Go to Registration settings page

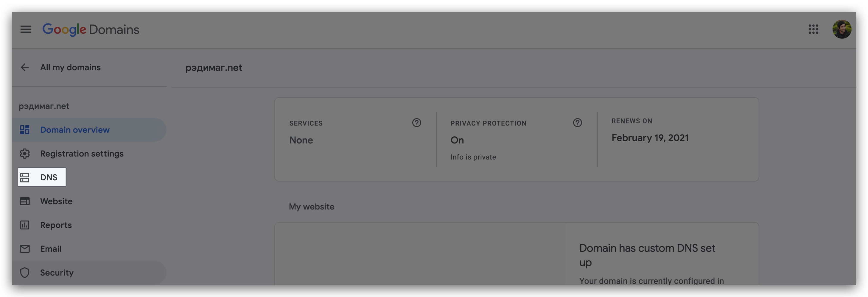82,154
